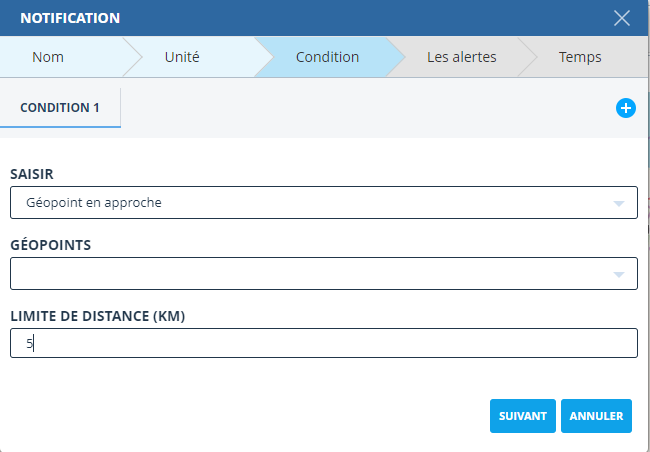Viewport: 650px width, 452px height.
Task: Expand the Géopoints dropdown arrow
Action: click(618, 274)
